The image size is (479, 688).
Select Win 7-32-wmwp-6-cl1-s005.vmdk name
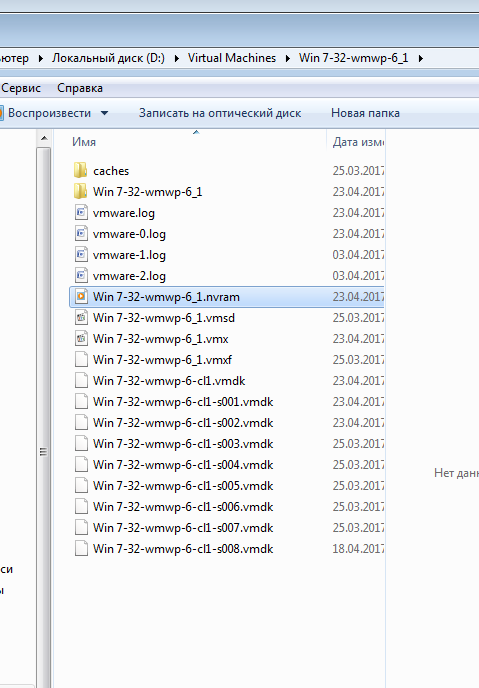pyautogui.click(x=183, y=487)
